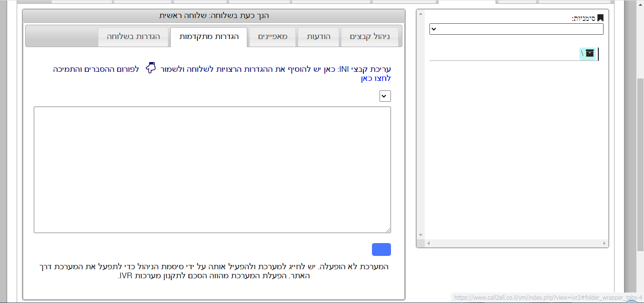Screen dimensions: 644x303
Task: Open the סימניות bookmarks dropdown
Action: pos(516,29)
